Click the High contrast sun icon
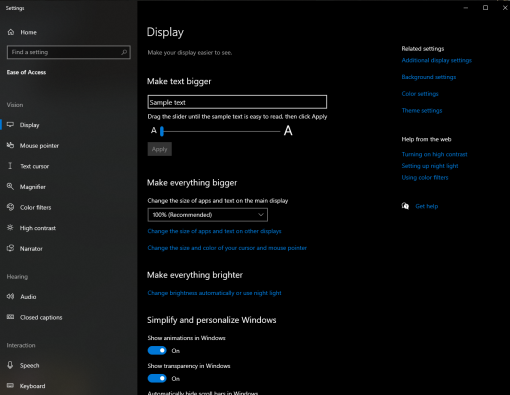 (x=10, y=228)
